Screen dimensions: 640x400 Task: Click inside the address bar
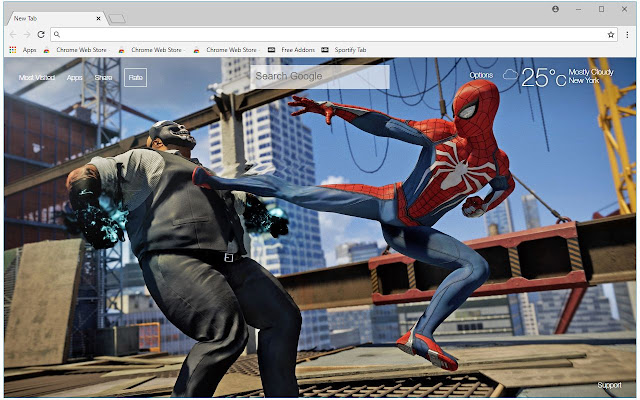coord(333,35)
